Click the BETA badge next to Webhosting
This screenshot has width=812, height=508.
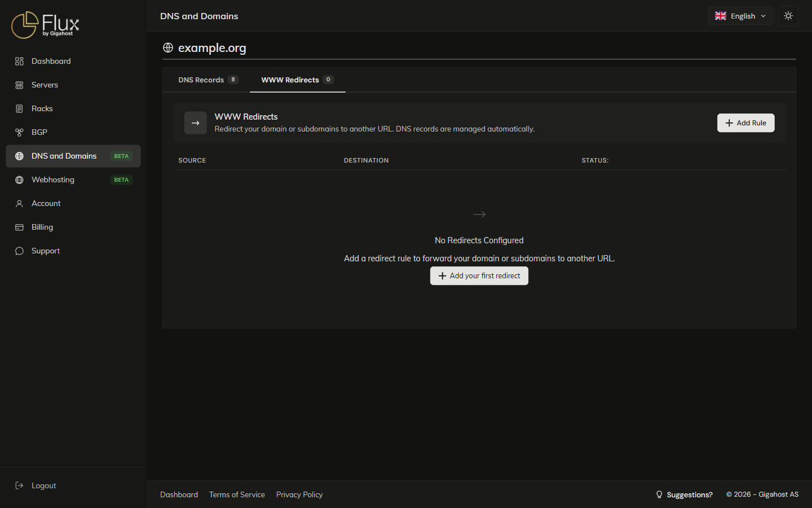coord(121,179)
